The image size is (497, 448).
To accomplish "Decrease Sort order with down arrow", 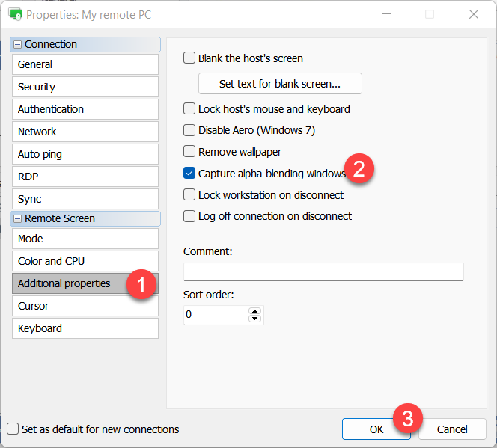I will 255,319.
